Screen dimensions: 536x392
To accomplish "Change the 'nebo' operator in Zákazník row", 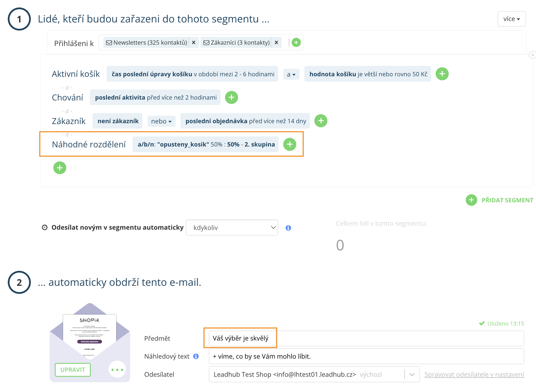I will click(161, 121).
